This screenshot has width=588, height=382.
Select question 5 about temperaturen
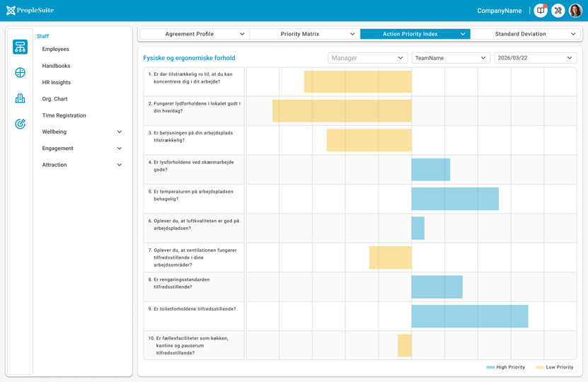tap(194, 199)
